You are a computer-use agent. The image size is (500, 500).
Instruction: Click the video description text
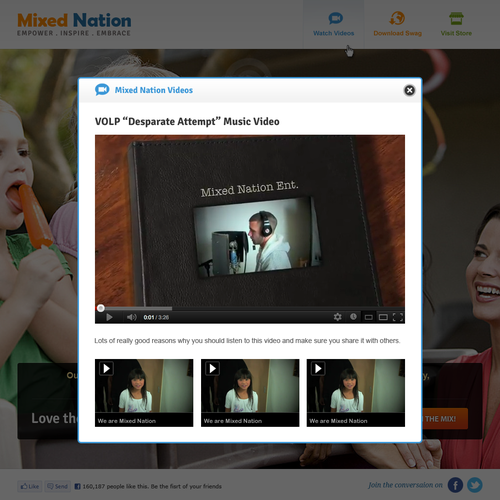coord(247,341)
